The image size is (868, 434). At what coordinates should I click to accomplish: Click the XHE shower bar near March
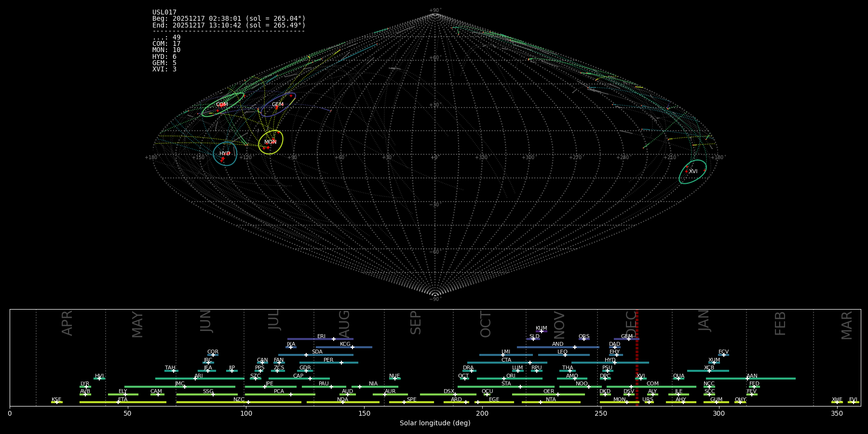(837, 402)
